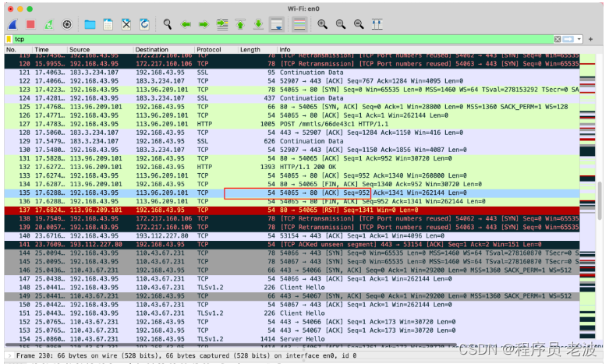This screenshot has height=364, width=609.
Task: Sort by the Destination column header
Action: pyautogui.click(x=164, y=50)
